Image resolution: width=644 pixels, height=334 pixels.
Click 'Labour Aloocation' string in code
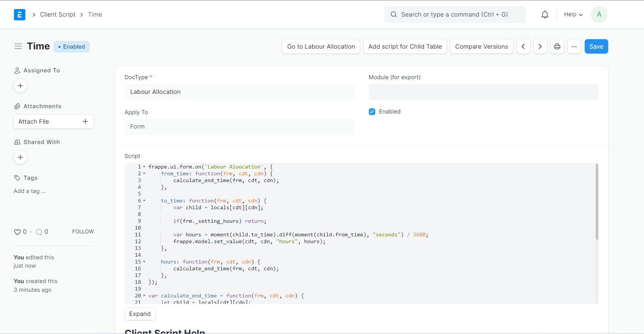click(234, 167)
